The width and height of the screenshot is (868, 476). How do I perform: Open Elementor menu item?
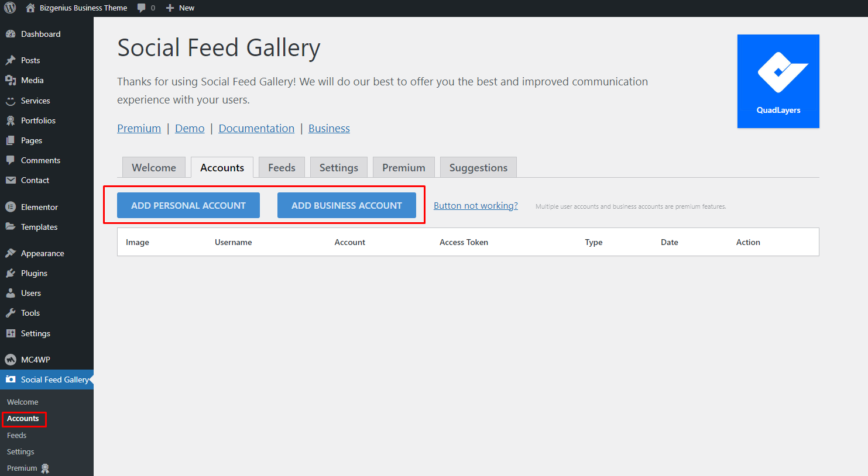click(47, 207)
